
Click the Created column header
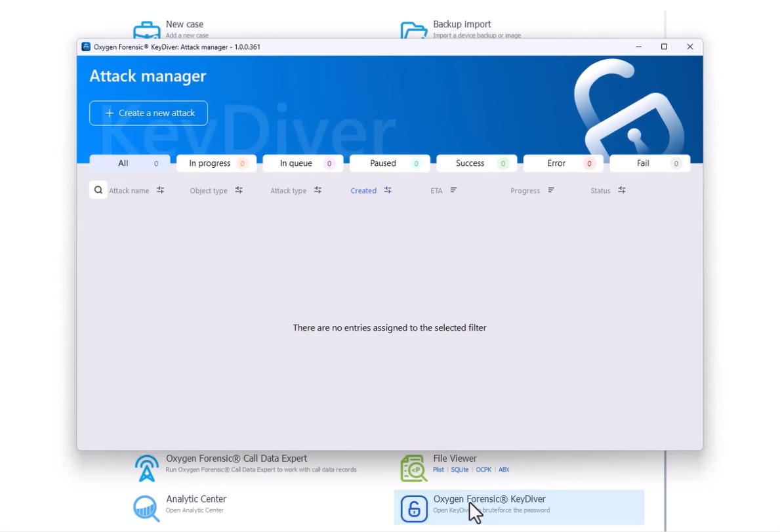pos(363,190)
